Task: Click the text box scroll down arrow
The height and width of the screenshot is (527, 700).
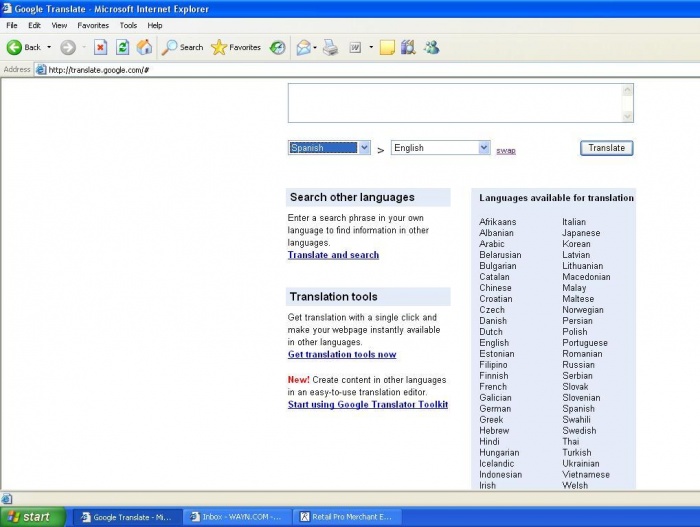Action: click(627, 116)
